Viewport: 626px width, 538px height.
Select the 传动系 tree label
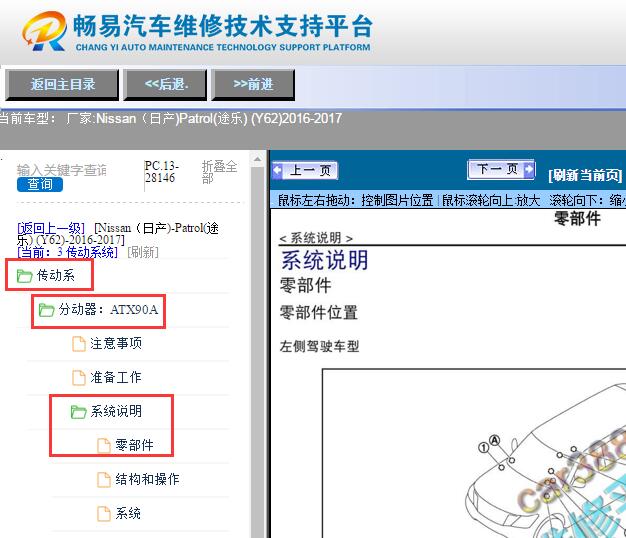(x=55, y=275)
